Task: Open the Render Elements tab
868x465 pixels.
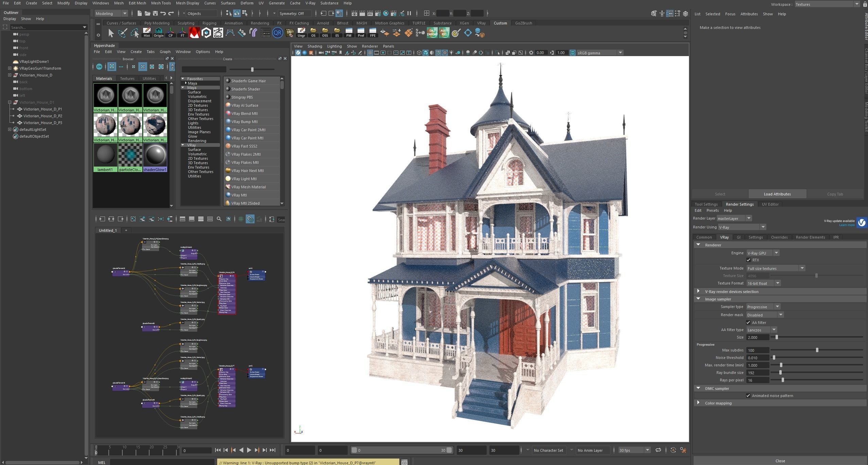Action: tap(810, 237)
